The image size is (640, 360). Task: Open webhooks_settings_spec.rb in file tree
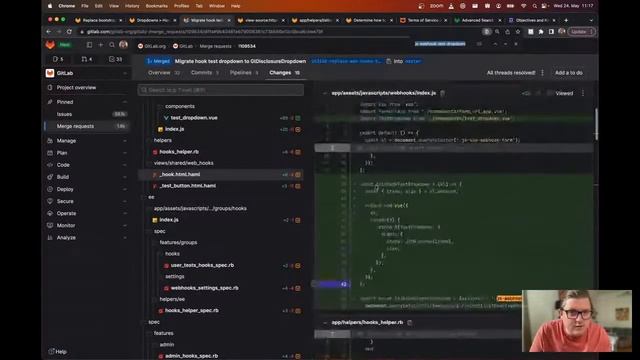click(x=204, y=288)
